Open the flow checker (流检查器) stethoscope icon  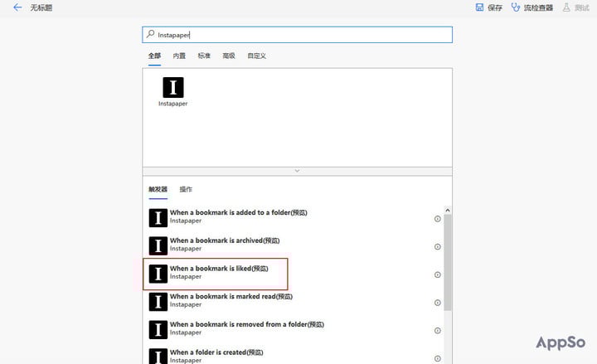tap(516, 7)
